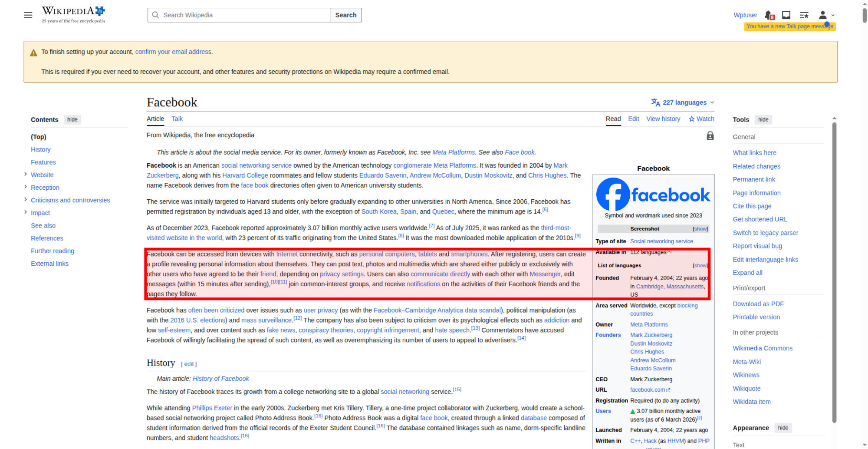Click Edit interlanguage links
Image resolution: width=868 pixels, height=449 pixels.
click(x=766, y=259)
